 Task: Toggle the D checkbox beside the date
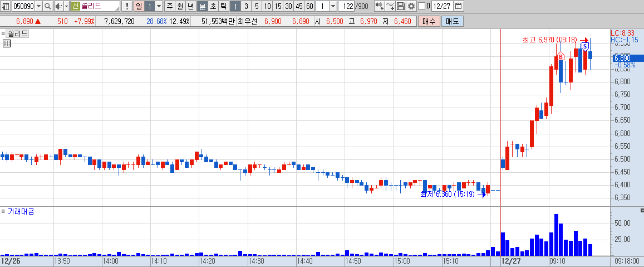(421, 6)
